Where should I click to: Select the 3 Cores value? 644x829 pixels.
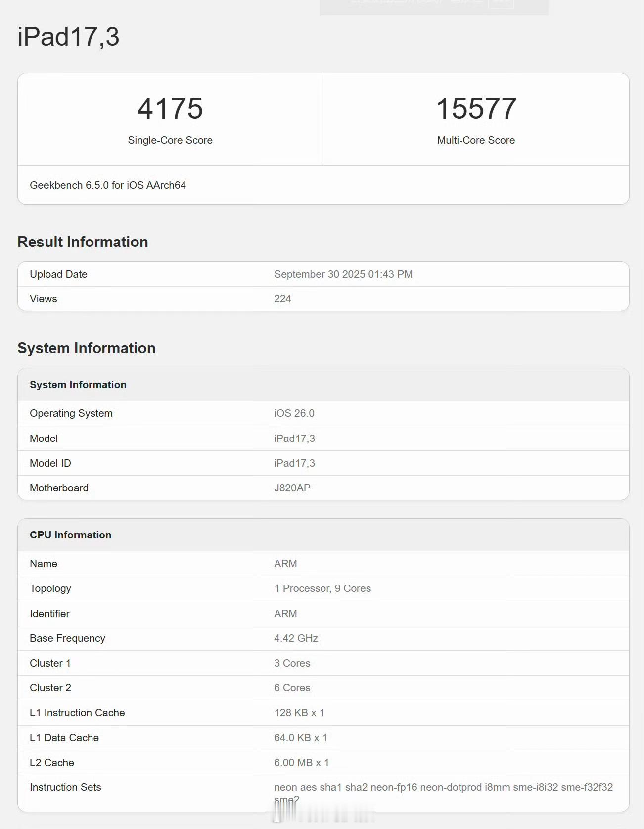pos(292,663)
